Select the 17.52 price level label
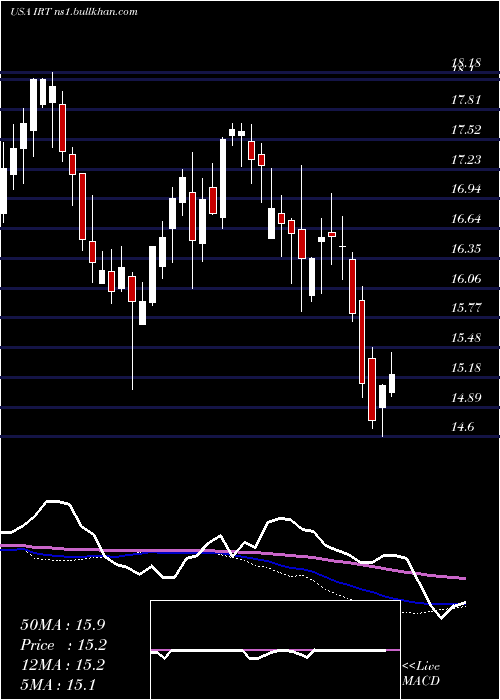The width and height of the screenshot is (500, 700). [466, 130]
